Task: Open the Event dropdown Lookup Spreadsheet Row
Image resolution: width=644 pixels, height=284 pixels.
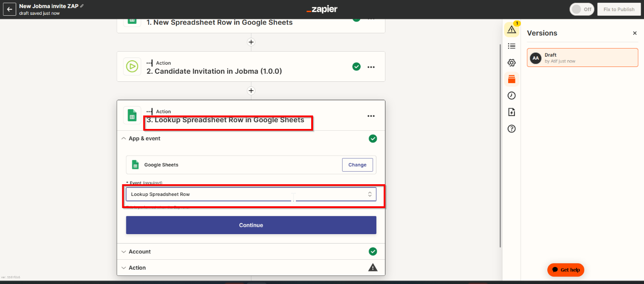Action: tap(251, 194)
